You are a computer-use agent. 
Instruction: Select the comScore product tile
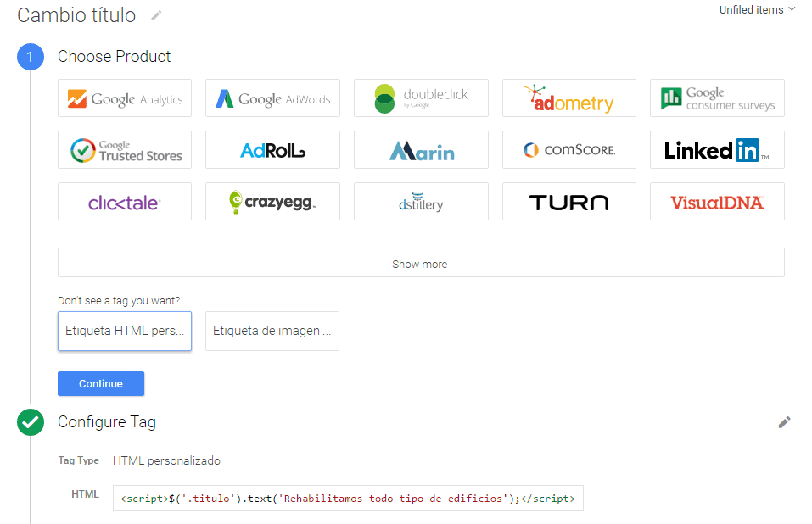pos(568,150)
